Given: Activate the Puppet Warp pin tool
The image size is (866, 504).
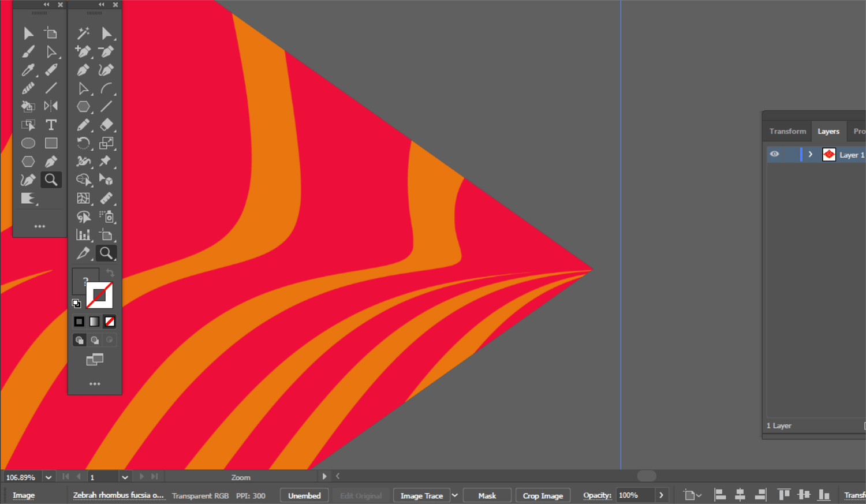Looking at the screenshot, I should [106, 161].
